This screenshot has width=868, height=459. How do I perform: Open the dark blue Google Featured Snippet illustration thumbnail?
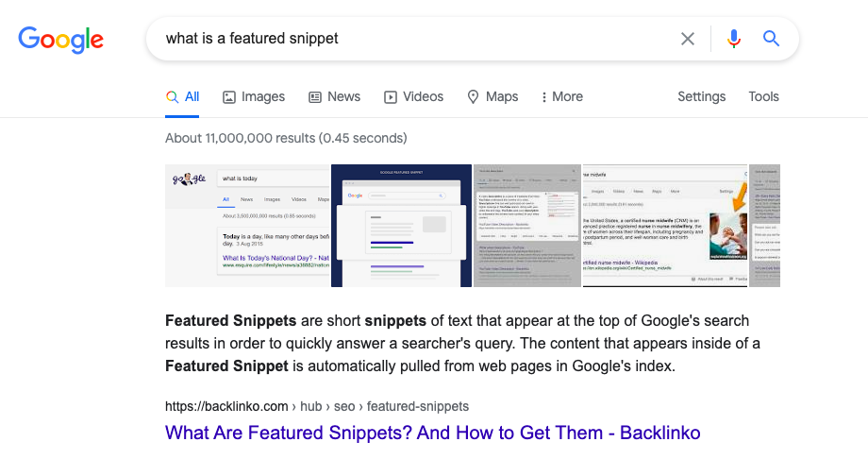(401, 226)
